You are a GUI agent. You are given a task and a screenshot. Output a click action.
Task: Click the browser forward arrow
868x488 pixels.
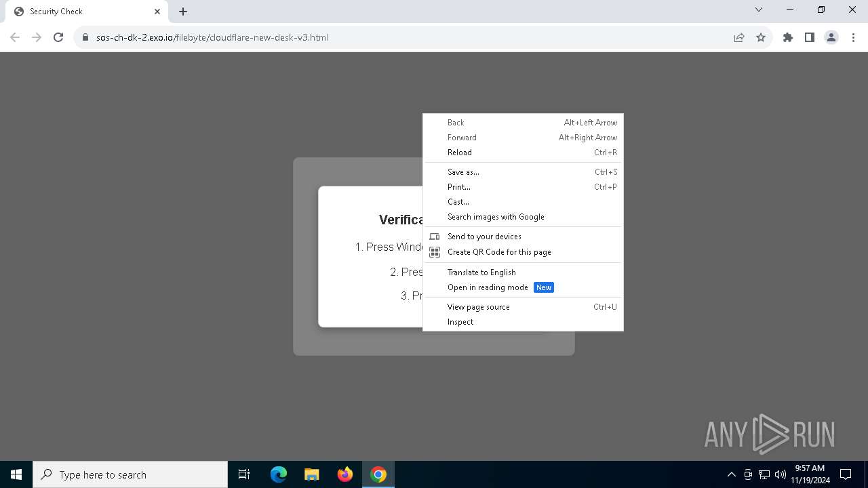(37, 37)
